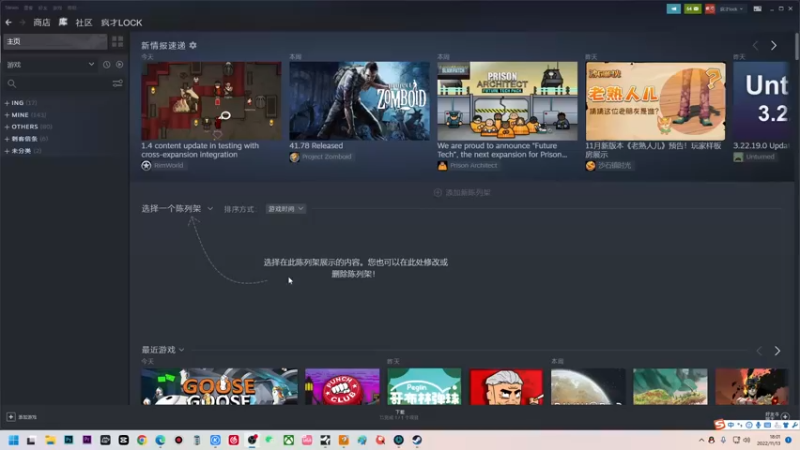
Task: Click the RimWorld game link under news
Action: pyautogui.click(x=163, y=165)
